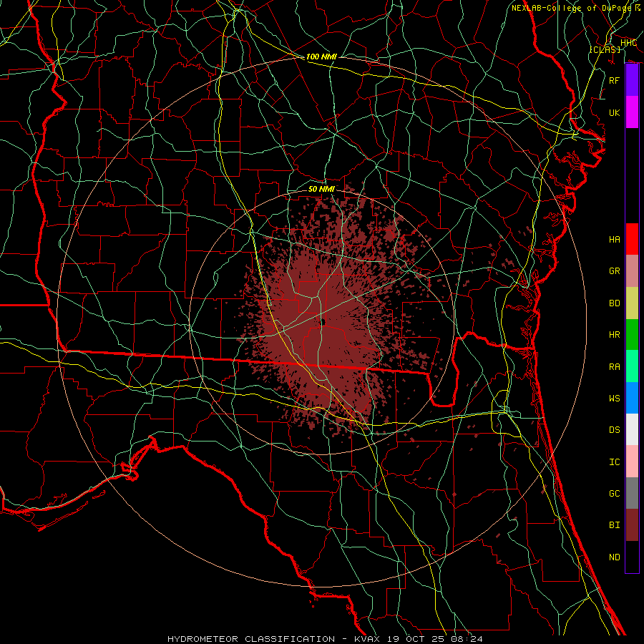Click the ND legend label
The width and height of the screenshot is (644, 644).
(x=615, y=557)
